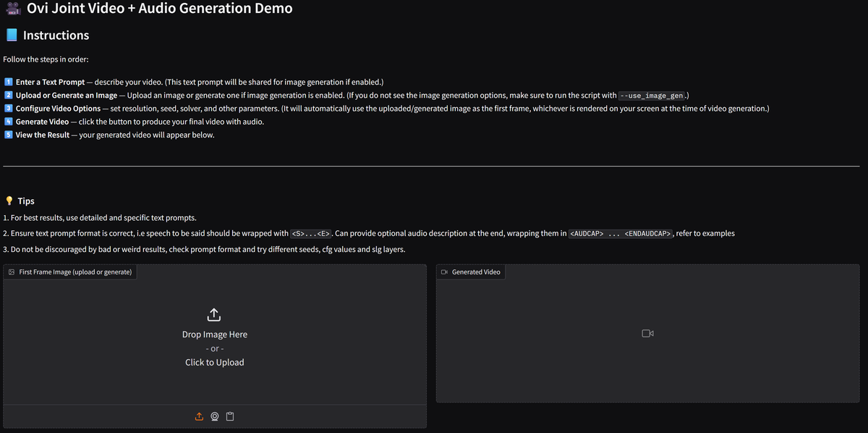Click the <AUDCAP> ... <ENDAUDCAP> code tag

621,234
